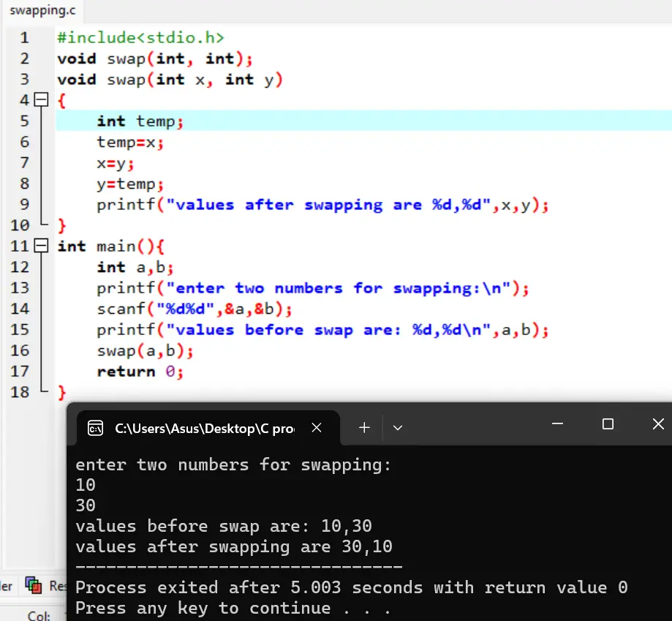Click line number 16 in the gutter
The width and height of the screenshot is (672, 621).
[20, 350]
